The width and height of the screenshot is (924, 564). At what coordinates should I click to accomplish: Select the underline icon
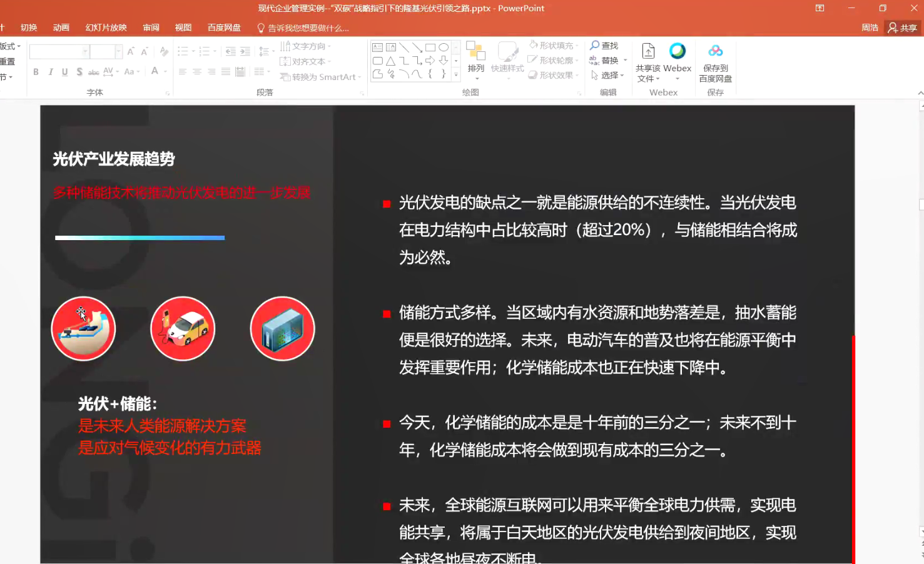click(x=64, y=72)
